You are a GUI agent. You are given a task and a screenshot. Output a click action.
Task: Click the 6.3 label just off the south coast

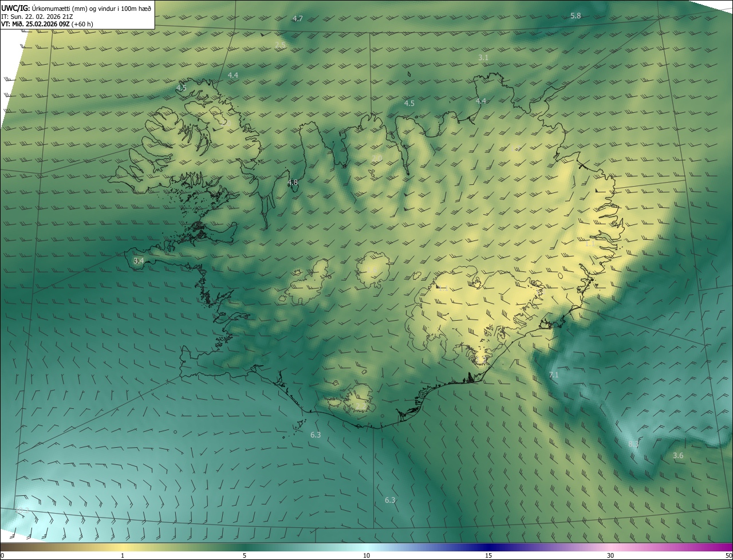(x=316, y=435)
